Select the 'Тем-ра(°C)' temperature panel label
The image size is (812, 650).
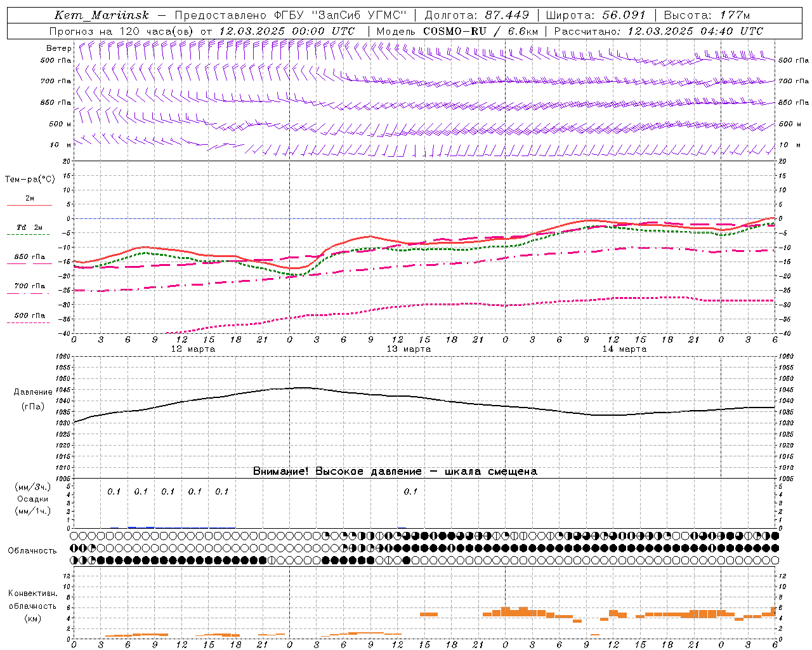point(30,179)
